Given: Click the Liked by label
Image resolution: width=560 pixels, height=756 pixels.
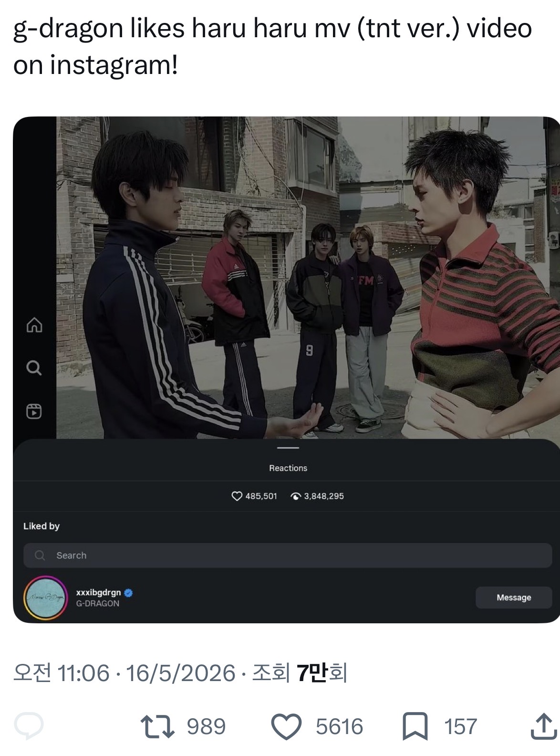Looking at the screenshot, I should (41, 526).
